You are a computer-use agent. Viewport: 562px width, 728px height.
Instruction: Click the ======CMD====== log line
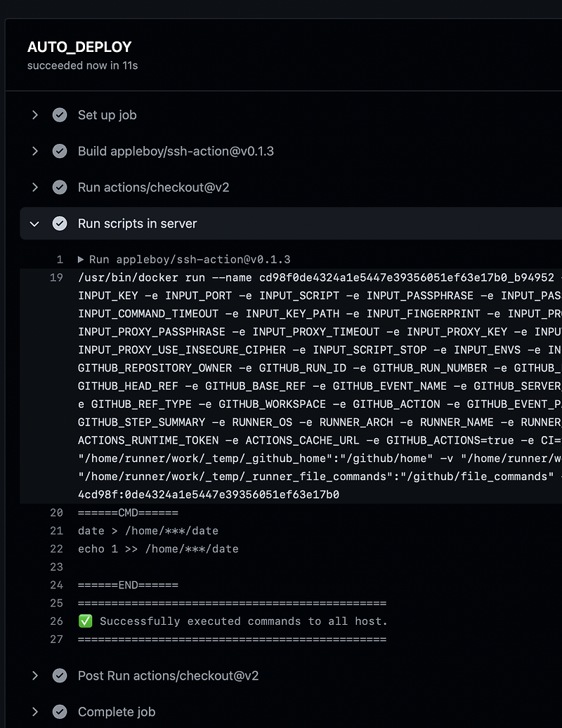point(127,512)
